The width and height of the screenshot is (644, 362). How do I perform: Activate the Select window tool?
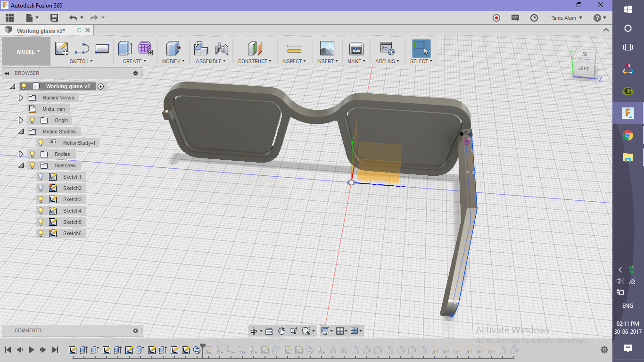tap(421, 49)
